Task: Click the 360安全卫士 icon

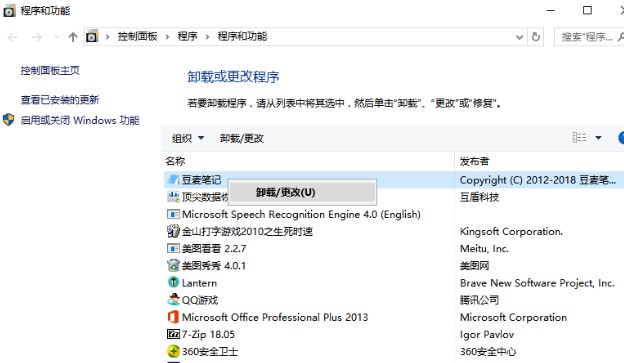Action: tap(173, 351)
